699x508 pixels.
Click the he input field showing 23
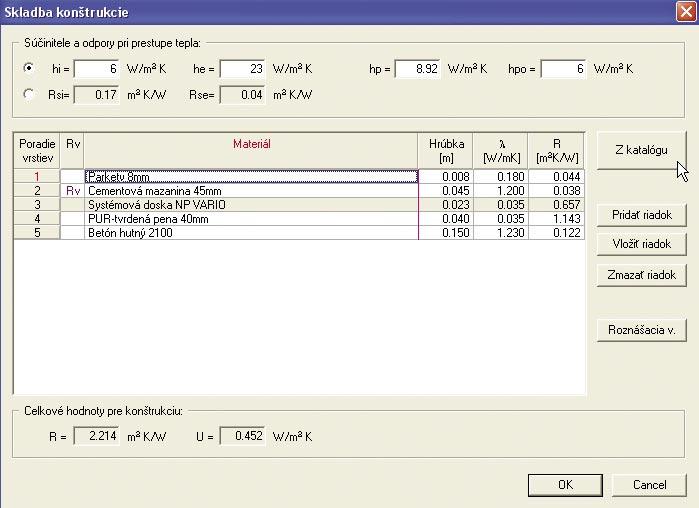[x=243, y=69]
